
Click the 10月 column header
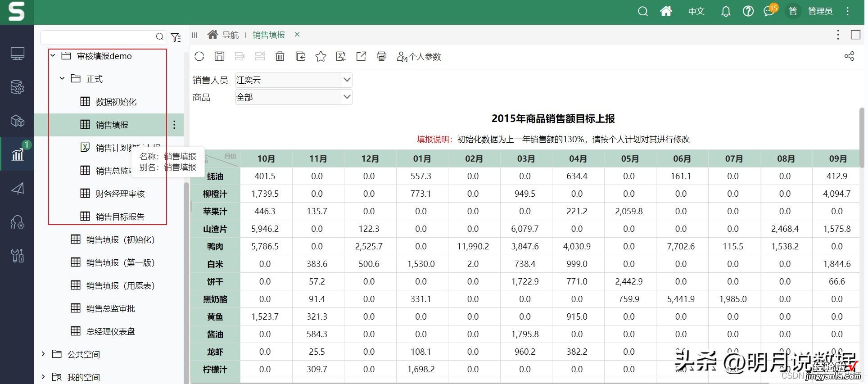(266, 158)
